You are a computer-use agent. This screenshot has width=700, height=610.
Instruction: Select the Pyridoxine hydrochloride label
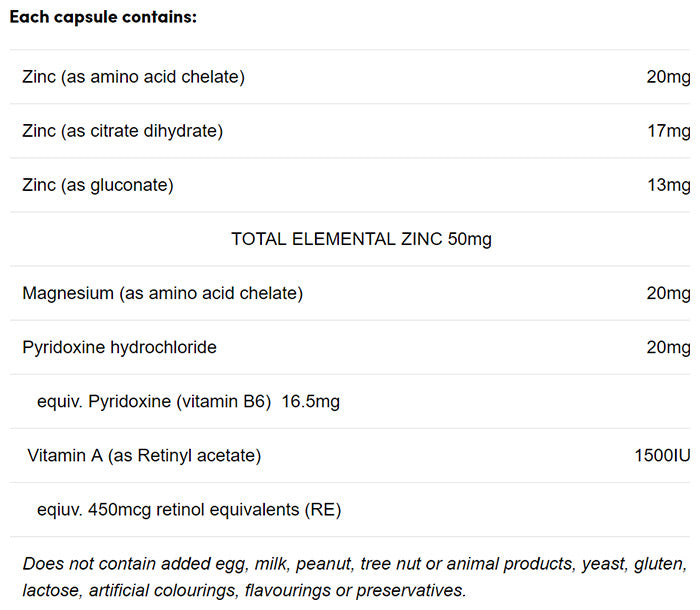(119, 347)
